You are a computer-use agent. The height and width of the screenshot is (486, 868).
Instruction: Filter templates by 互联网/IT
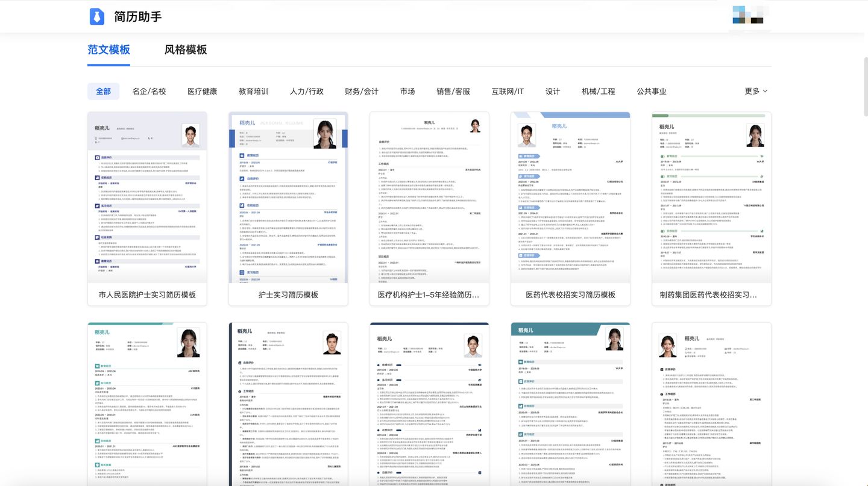(508, 92)
